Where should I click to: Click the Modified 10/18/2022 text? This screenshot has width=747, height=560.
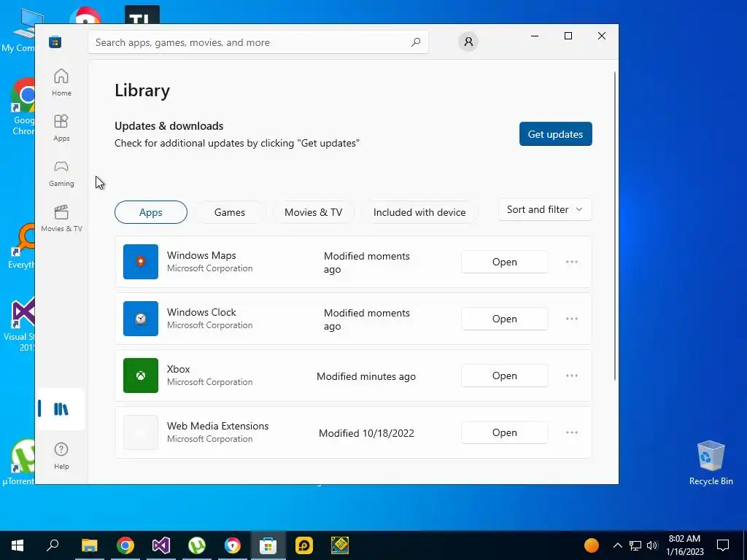click(x=366, y=433)
